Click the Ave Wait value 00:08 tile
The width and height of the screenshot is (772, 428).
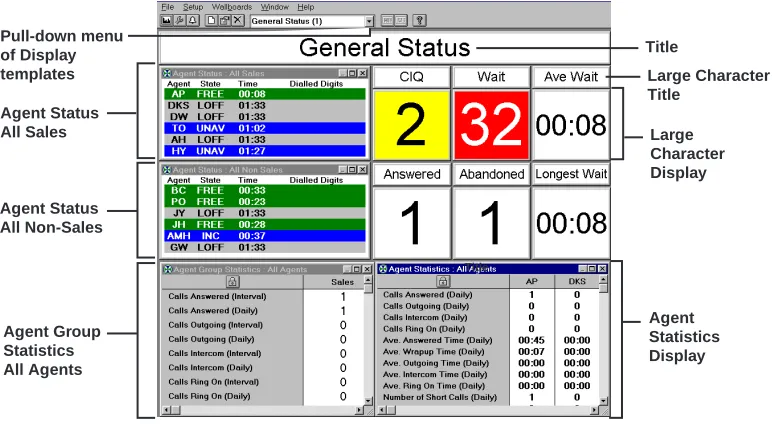571,125
